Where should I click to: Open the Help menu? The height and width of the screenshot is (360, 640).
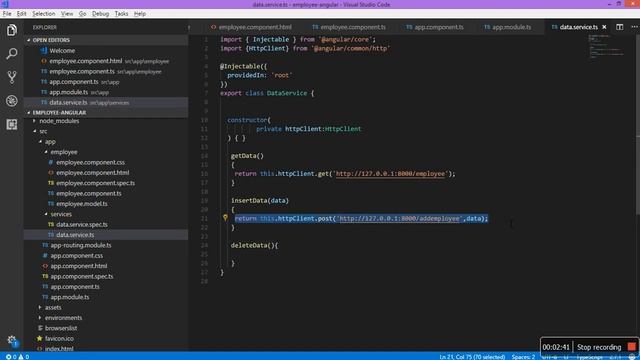point(140,13)
